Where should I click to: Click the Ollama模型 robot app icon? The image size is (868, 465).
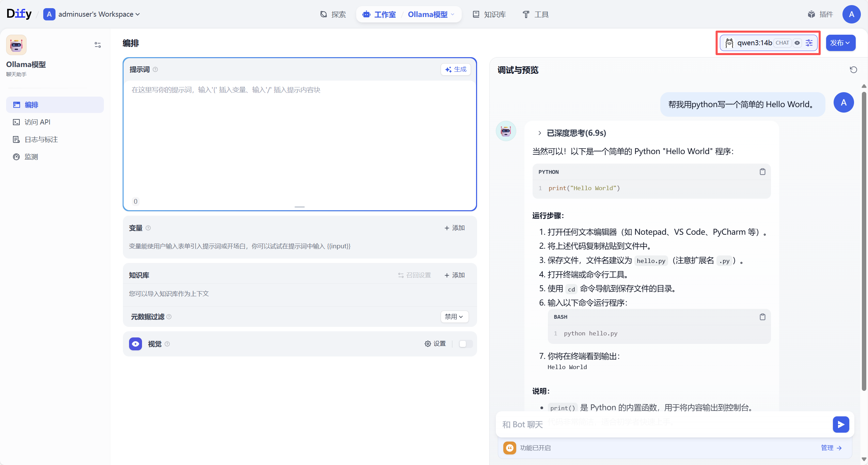click(x=16, y=45)
